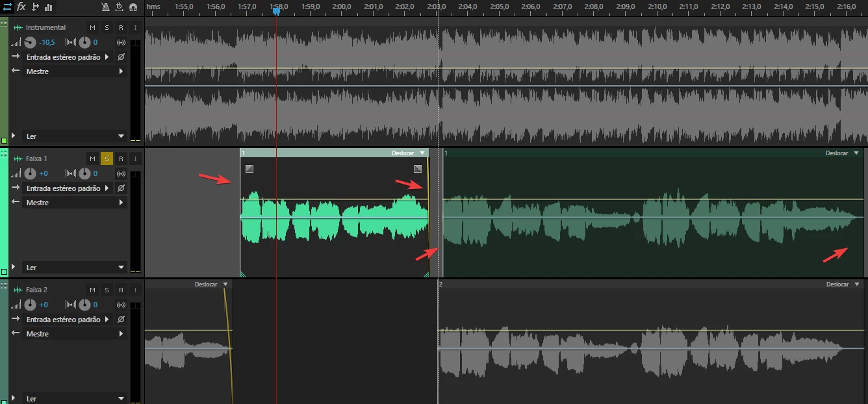Viewport: 868px width, 404px height.
Task: Click the Instrumental track volume knob
Action: (x=31, y=43)
